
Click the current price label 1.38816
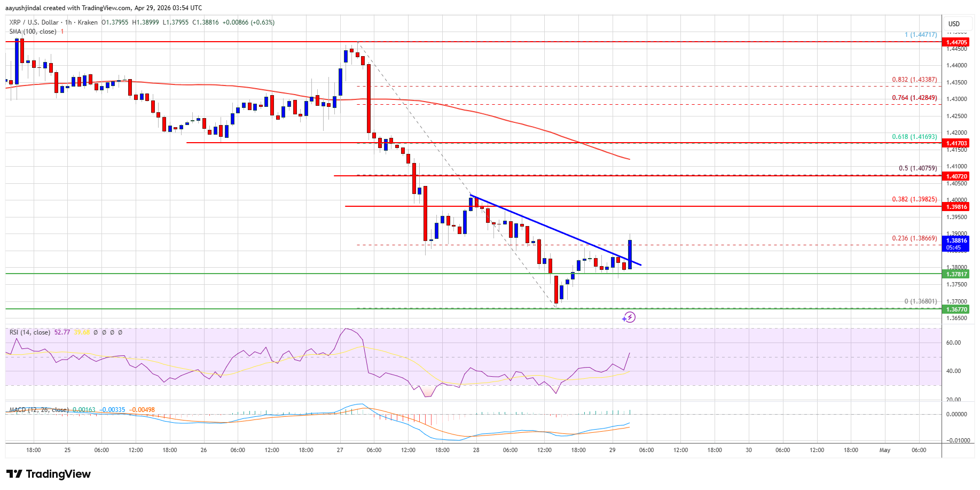coord(957,241)
